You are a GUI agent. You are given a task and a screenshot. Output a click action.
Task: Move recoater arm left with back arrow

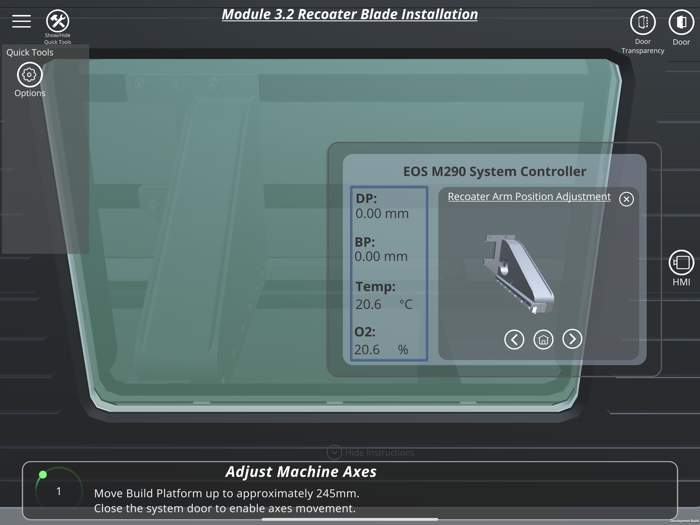point(514,339)
